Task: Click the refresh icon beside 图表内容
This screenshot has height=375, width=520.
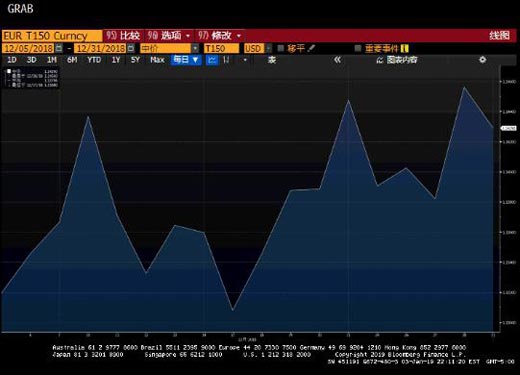Action: pyautogui.click(x=380, y=60)
